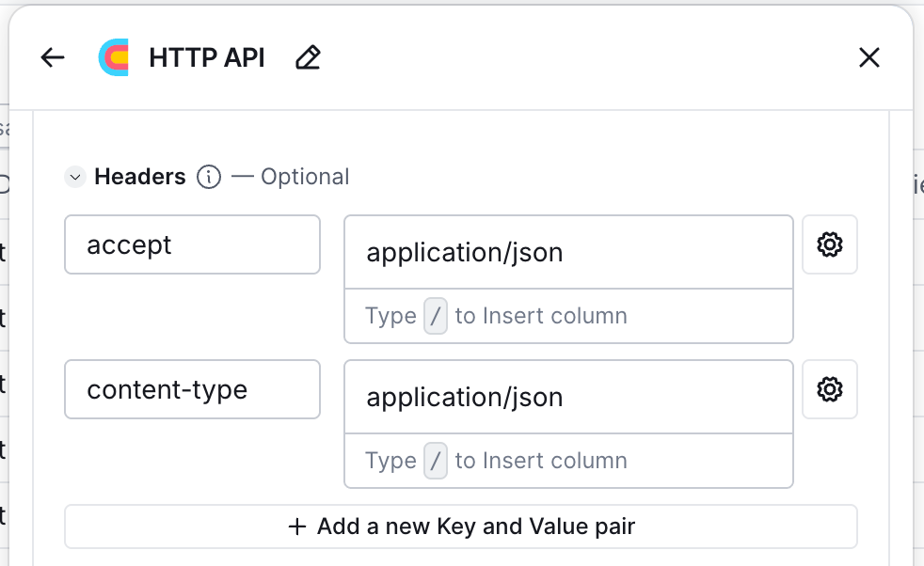Click the slash key badge under content-type value
Viewport: 924px width, 566px height.
click(x=436, y=461)
